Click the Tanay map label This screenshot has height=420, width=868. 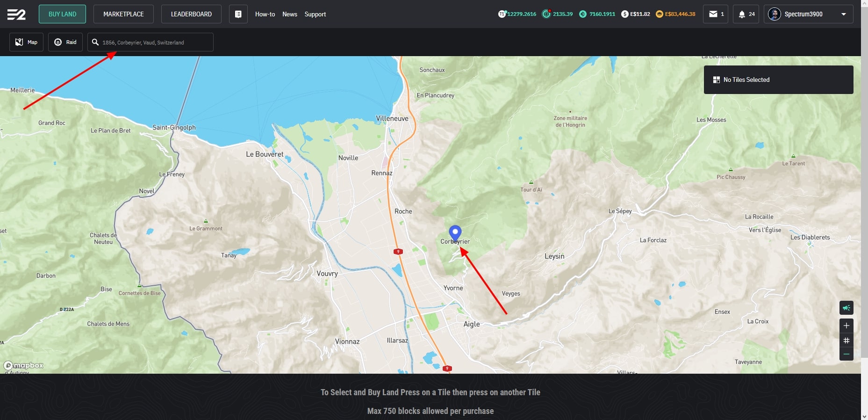(x=229, y=255)
